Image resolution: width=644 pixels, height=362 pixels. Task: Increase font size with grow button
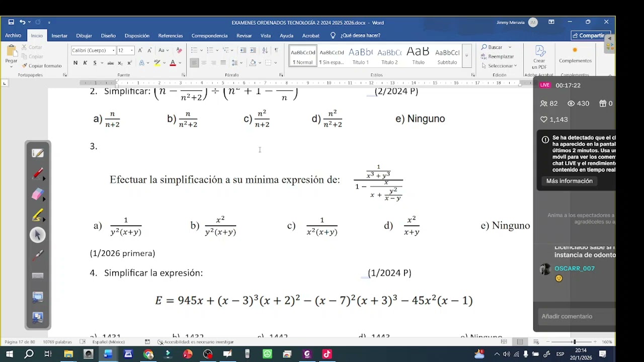pos(140,50)
